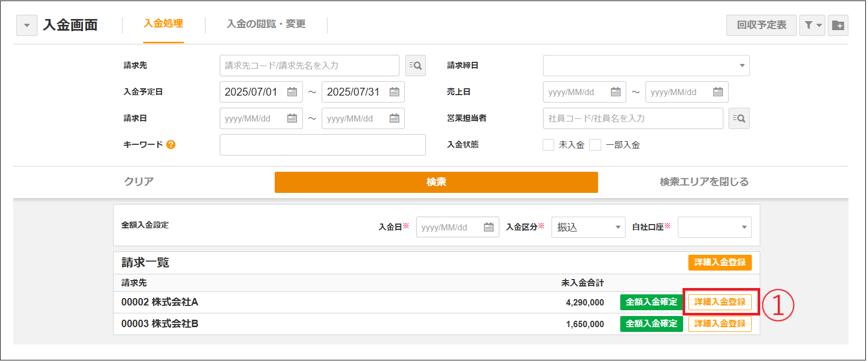
Task: Select the 入金処理 tab
Action: tap(163, 24)
